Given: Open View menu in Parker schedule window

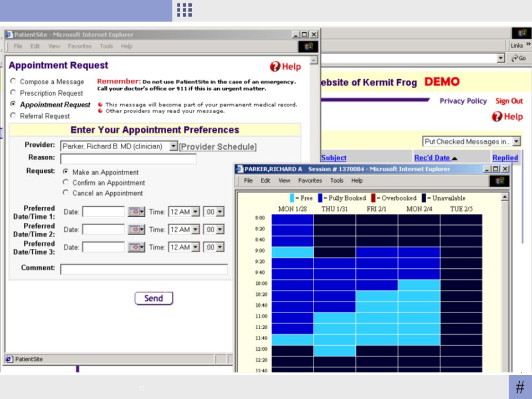Looking at the screenshot, I should [x=284, y=181].
